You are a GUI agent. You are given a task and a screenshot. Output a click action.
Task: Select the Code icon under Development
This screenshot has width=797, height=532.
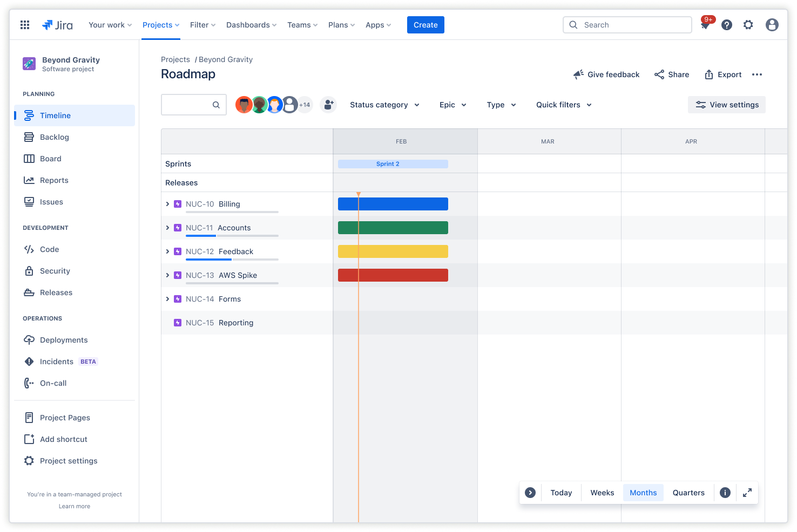29,249
